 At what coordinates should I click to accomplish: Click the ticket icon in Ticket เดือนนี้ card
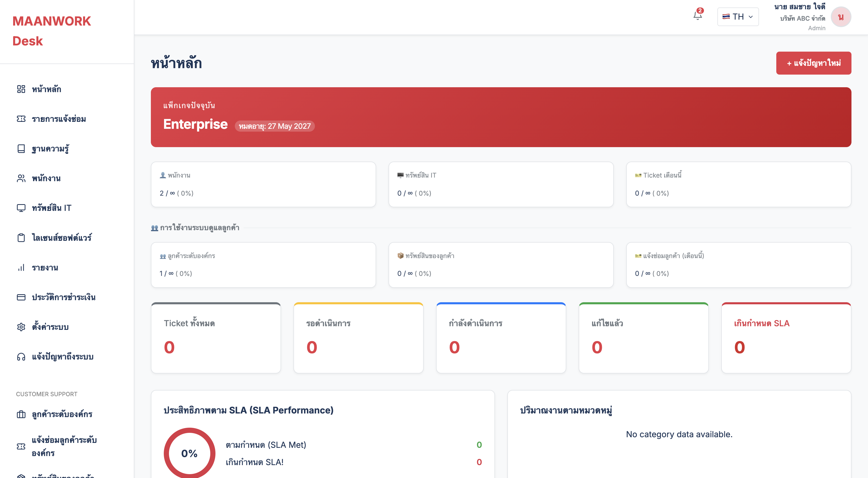[638, 175]
